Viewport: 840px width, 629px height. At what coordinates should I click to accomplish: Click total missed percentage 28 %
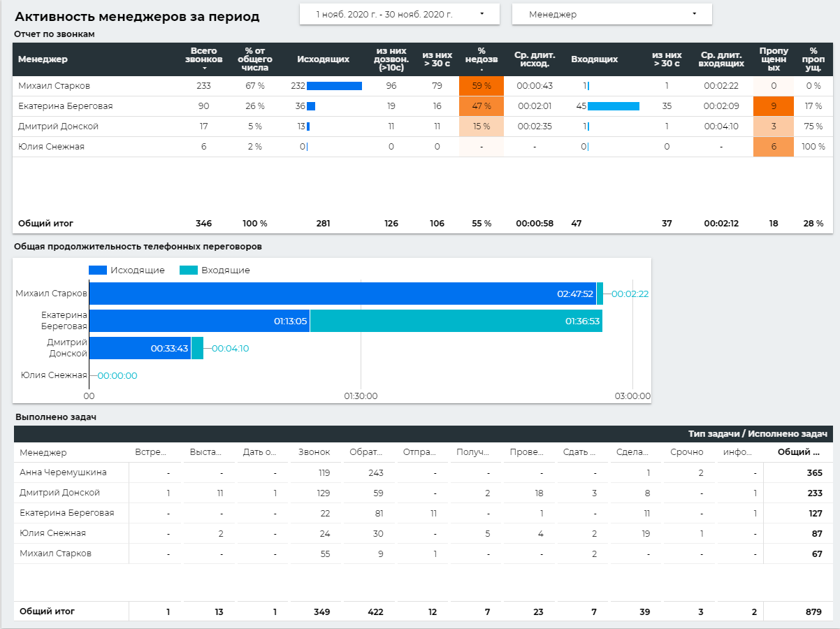point(813,224)
